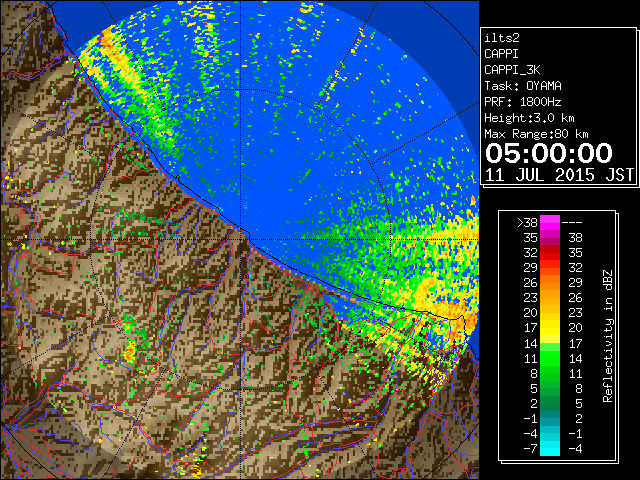Pick the cyan swatch at color bar bottom
Image resolution: width=640 pixels, height=480 pixels.
coord(550,449)
